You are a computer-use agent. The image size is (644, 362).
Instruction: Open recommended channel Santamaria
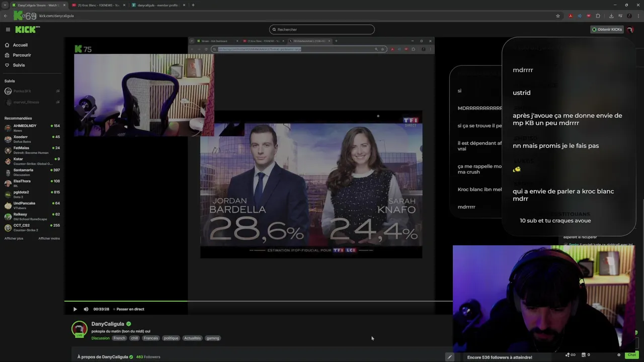pos(32,172)
